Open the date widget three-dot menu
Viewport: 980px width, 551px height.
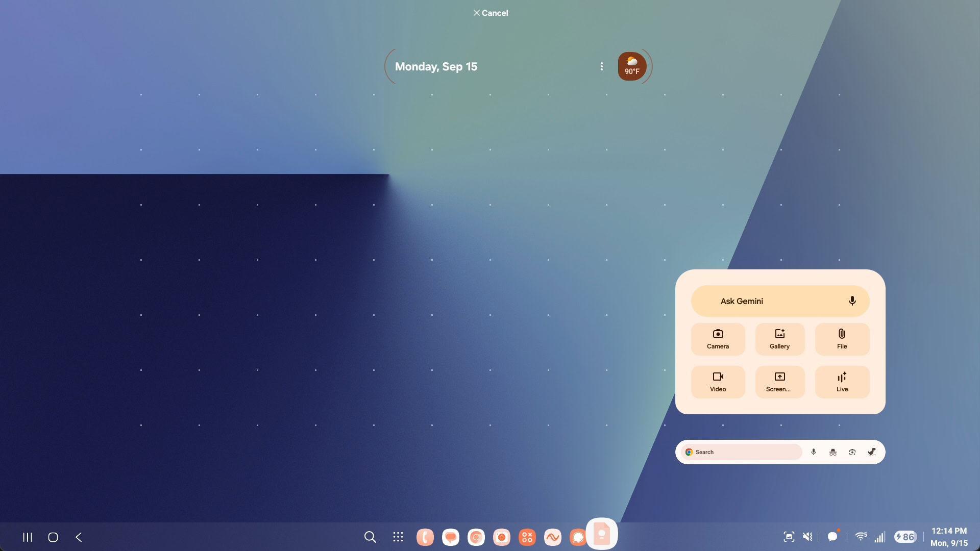[x=602, y=66]
